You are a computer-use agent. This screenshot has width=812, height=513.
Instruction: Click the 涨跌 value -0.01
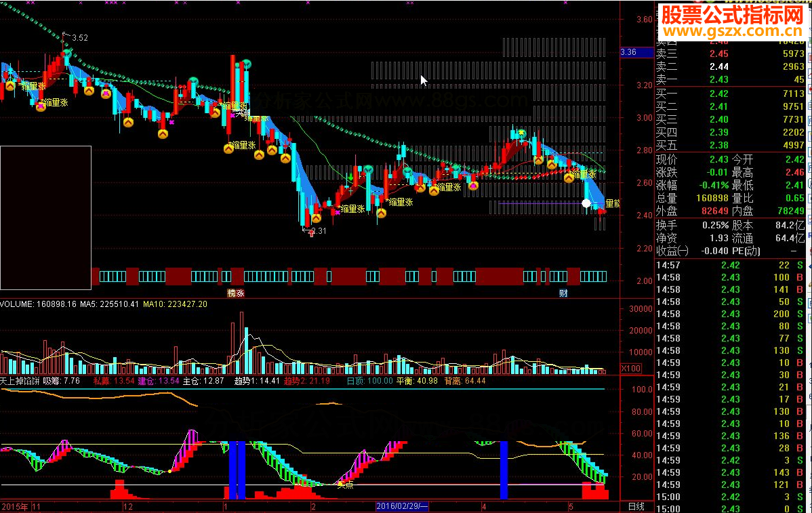pyautogui.click(x=717, y=172)
